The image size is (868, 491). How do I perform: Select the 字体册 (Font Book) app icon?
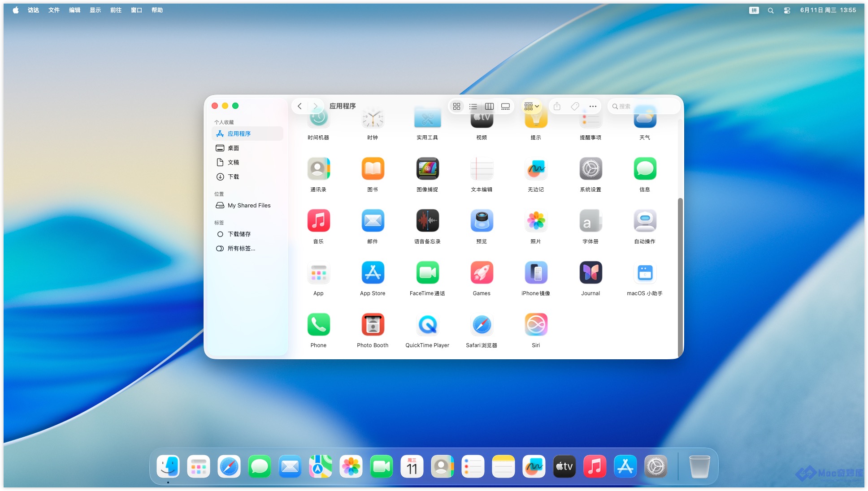[590, 221]
